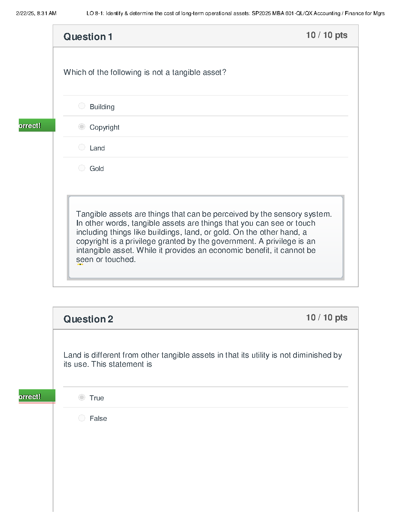Select the Copyright radio option

tap(82, 127)
